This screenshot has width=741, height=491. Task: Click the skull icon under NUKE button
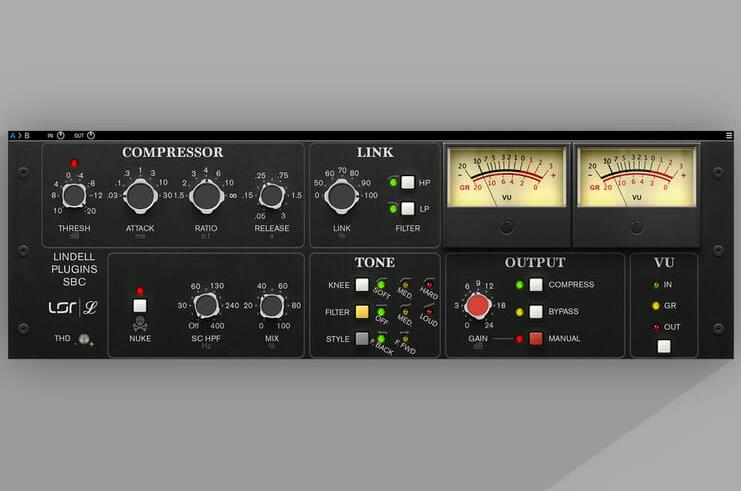[140, 324]
